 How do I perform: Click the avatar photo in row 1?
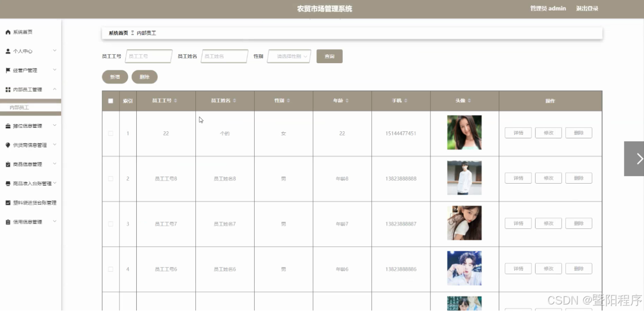click(x=465, y=132)
